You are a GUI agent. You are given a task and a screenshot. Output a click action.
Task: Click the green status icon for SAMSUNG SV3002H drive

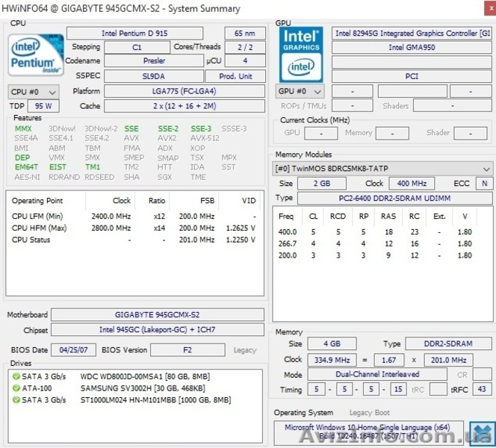click(x=16, y=388)
